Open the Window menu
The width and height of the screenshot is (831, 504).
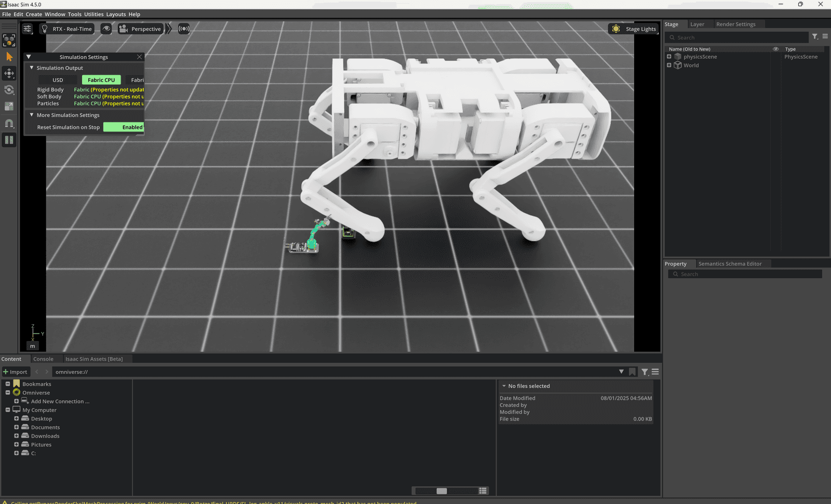[55, 15]
